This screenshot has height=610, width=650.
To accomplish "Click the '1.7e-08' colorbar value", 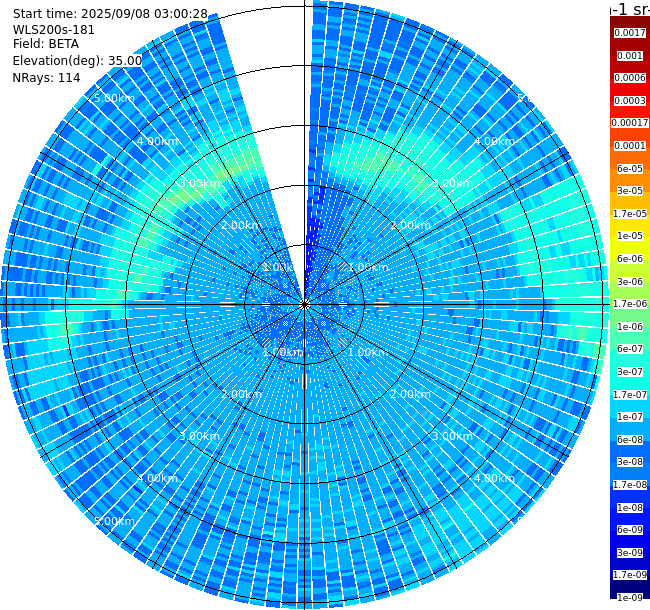I will pyautogui.click(x=630, y=485).
